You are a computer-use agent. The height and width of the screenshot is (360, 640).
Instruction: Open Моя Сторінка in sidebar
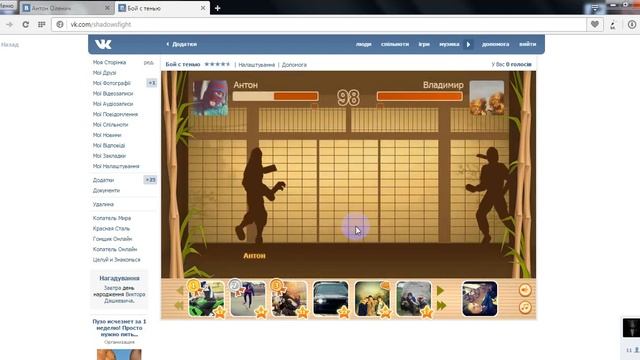coord(109,62)
